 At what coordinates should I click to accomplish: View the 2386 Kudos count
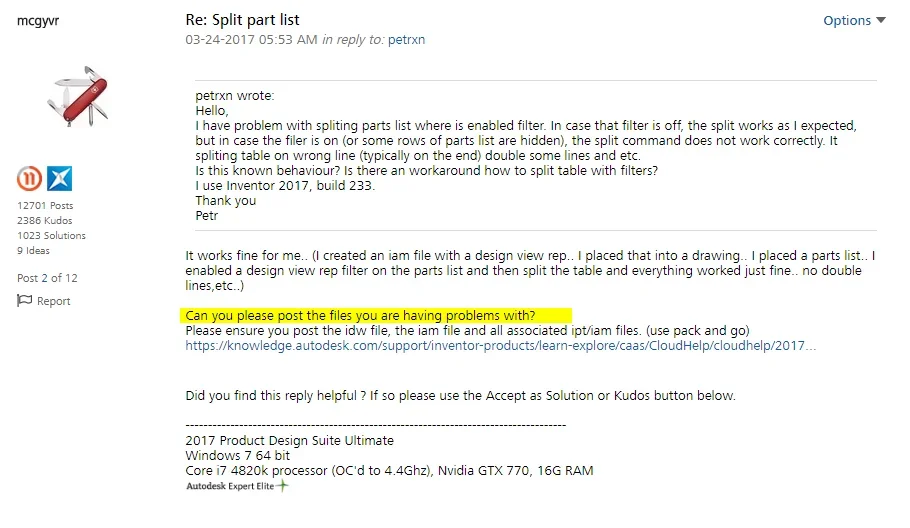pyautogui.click(x=45, y=220)
